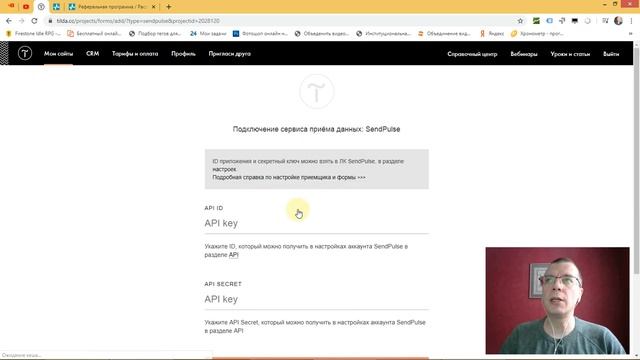Open 'Уроки и статьи' menu item

[570, 54]
